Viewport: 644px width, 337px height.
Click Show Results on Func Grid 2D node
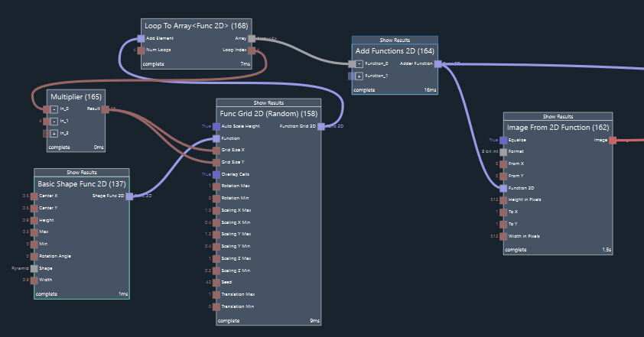[268, 102]
